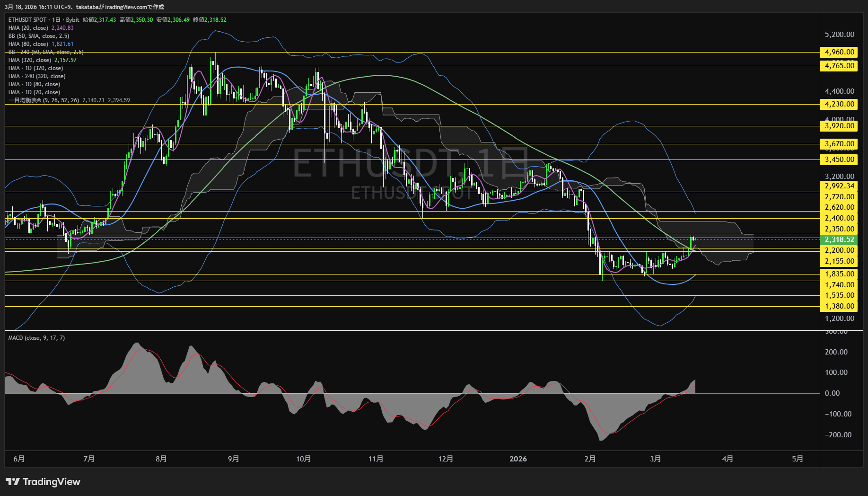Select the 2,992.34 price label
Screen dimensions: 868x496
[x=839, y=186]
